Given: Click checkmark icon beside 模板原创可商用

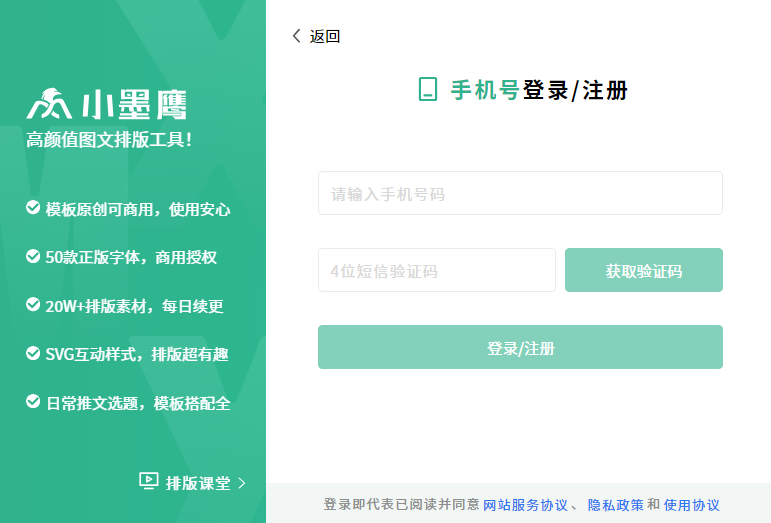Looking at the screenshot, I should (x=33, y=207).
